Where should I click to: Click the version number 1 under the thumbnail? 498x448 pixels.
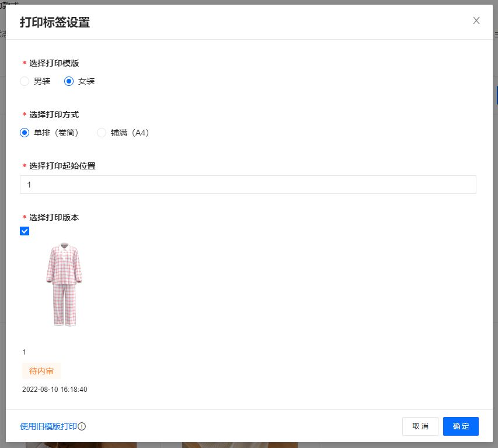(x=25, y=352)
